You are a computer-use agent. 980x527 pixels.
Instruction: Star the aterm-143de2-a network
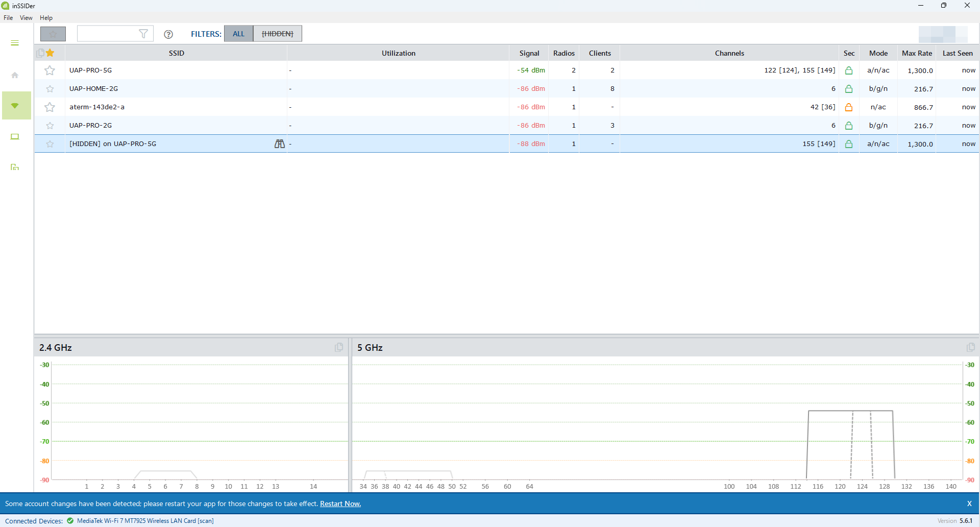50,107
